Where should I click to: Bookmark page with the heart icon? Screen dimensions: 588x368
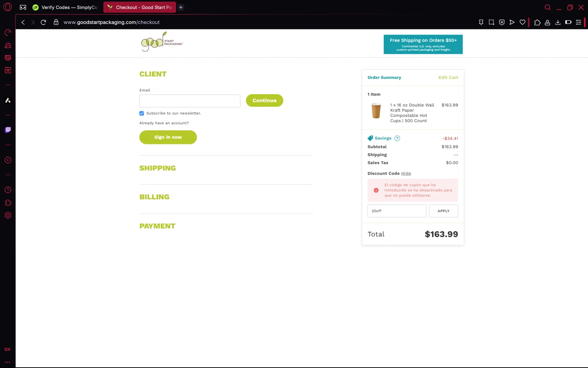[x=523, y=22]
